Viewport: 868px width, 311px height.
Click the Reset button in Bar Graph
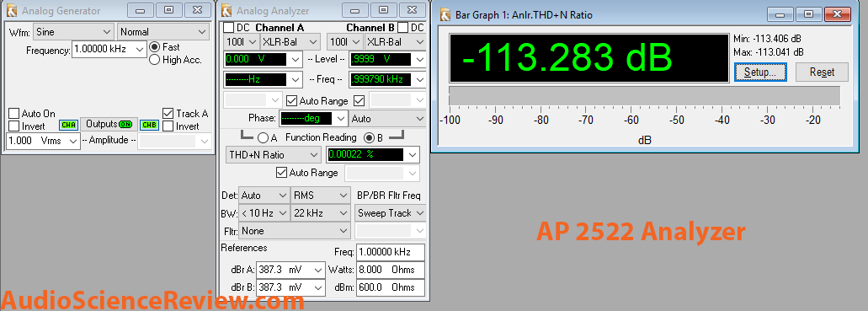tap(822, 72)
